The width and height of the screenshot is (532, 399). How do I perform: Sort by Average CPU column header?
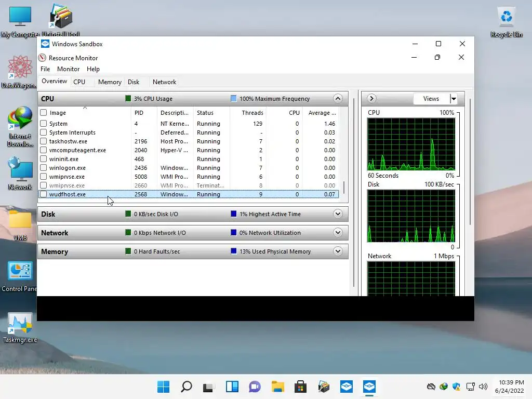(x=321, y=113)
